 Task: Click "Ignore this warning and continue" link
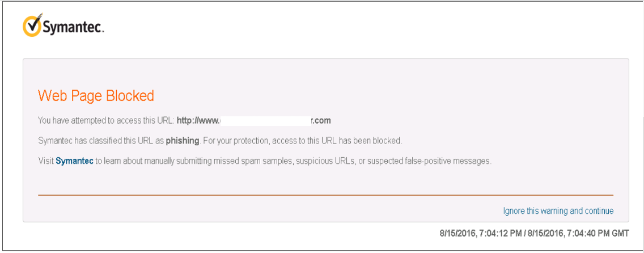(x=558, y=211)
